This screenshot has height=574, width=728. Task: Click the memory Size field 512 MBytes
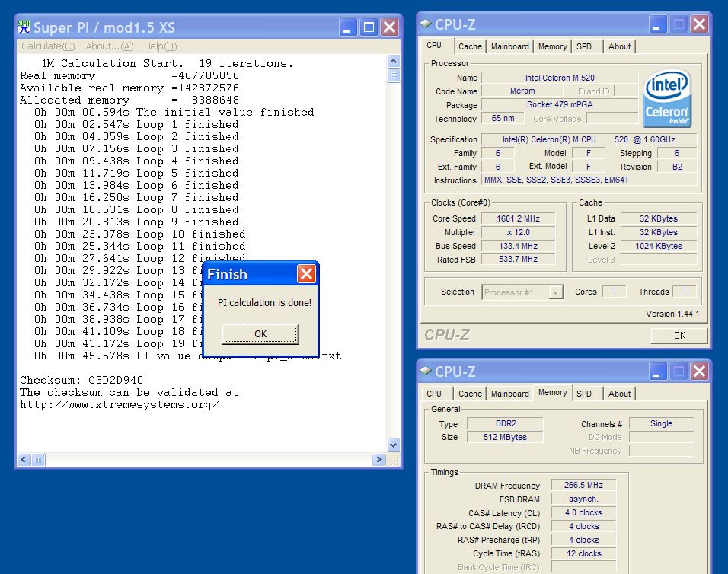point(505,437)
